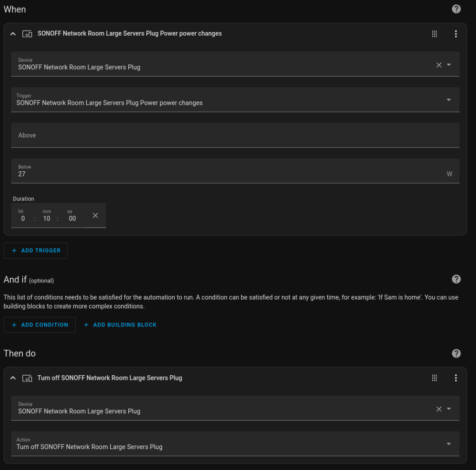Click Add Building Block

120,325
